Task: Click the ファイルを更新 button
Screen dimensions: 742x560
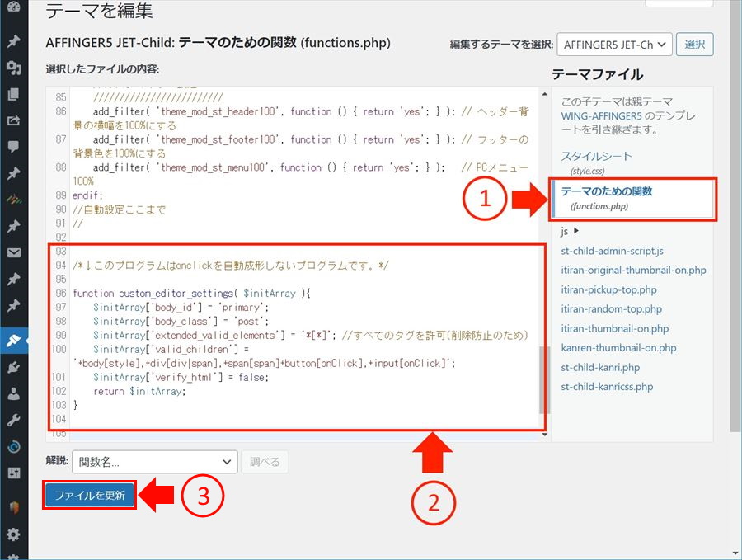Action: (x=89, y=496)
